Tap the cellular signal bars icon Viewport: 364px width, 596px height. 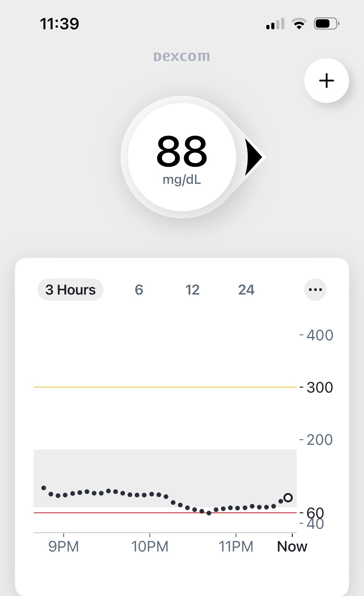point(275,24)
